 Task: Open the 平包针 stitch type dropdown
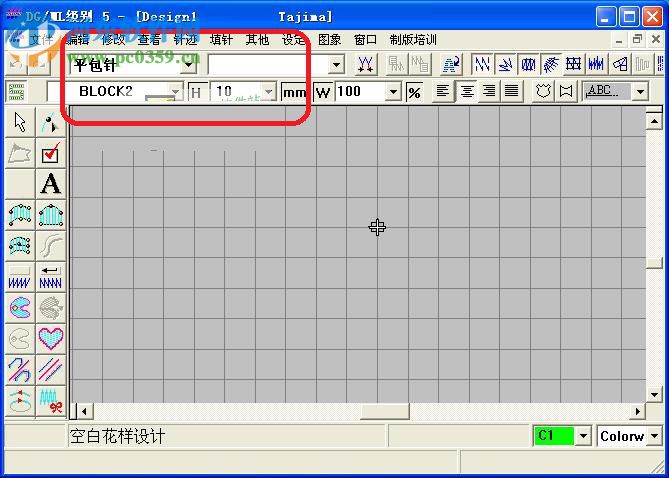[188, 65]
